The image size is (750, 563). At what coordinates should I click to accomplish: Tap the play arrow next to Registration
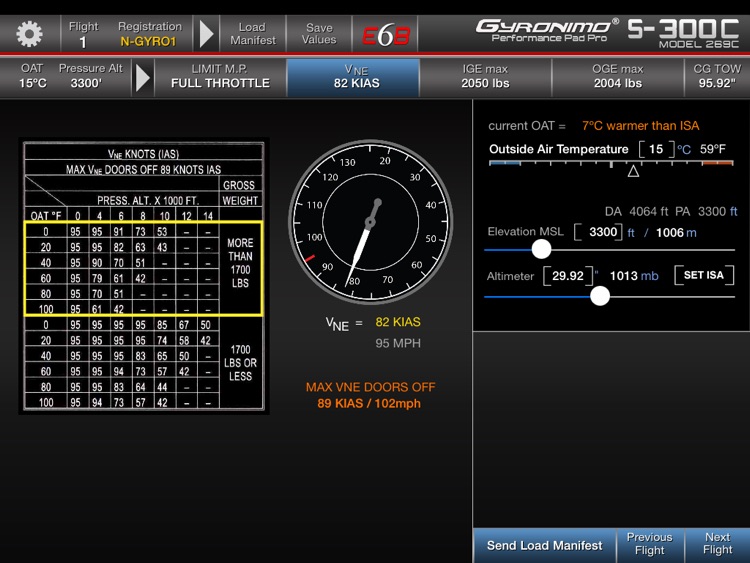(x=206, y=34)
